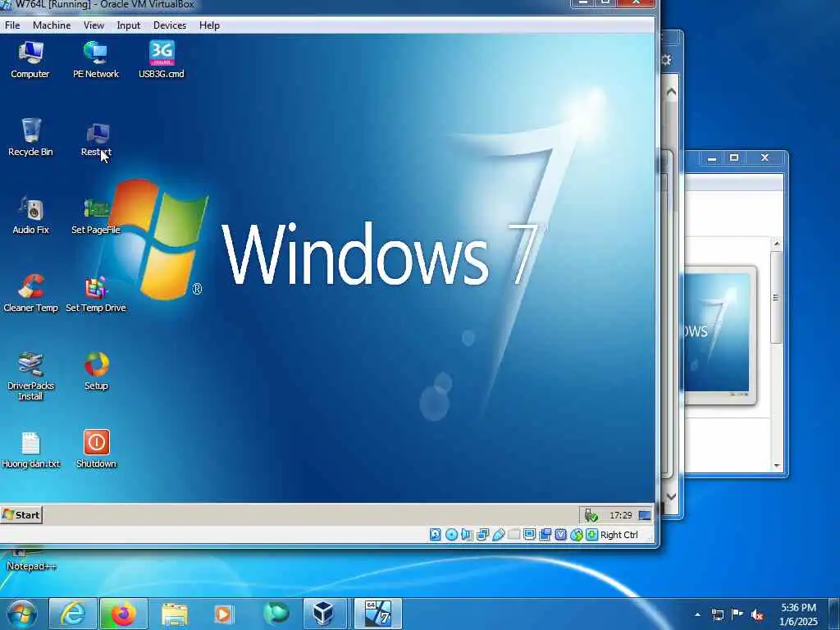
Task: Click the CPU virtualization 'V' indicator
Action: (x=560, y=535)
